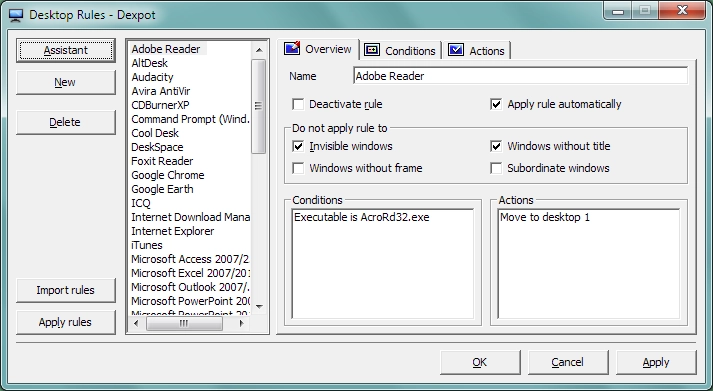Viewport: 713px width, 391px height.
Task: Select AltDesk rule
Action: point(150,63)
